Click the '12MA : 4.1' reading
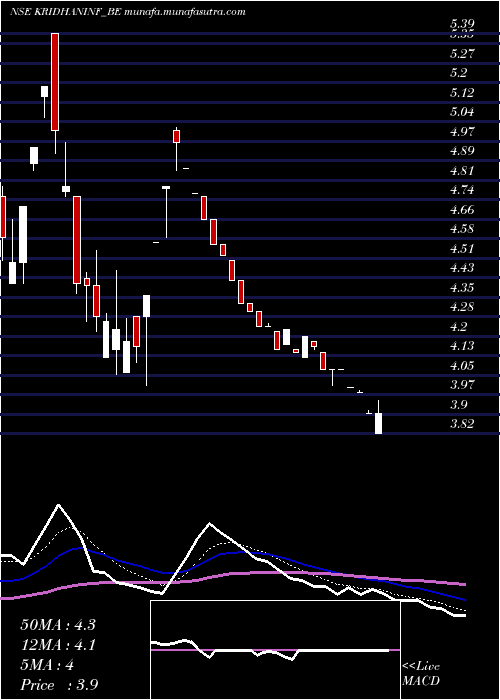The height and width of the screenshot is (700, 500). pos(58,645)
